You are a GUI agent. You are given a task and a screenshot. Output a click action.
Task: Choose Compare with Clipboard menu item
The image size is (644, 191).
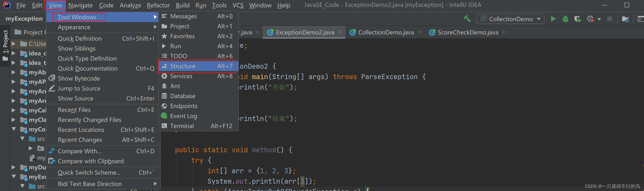point(103,161)
